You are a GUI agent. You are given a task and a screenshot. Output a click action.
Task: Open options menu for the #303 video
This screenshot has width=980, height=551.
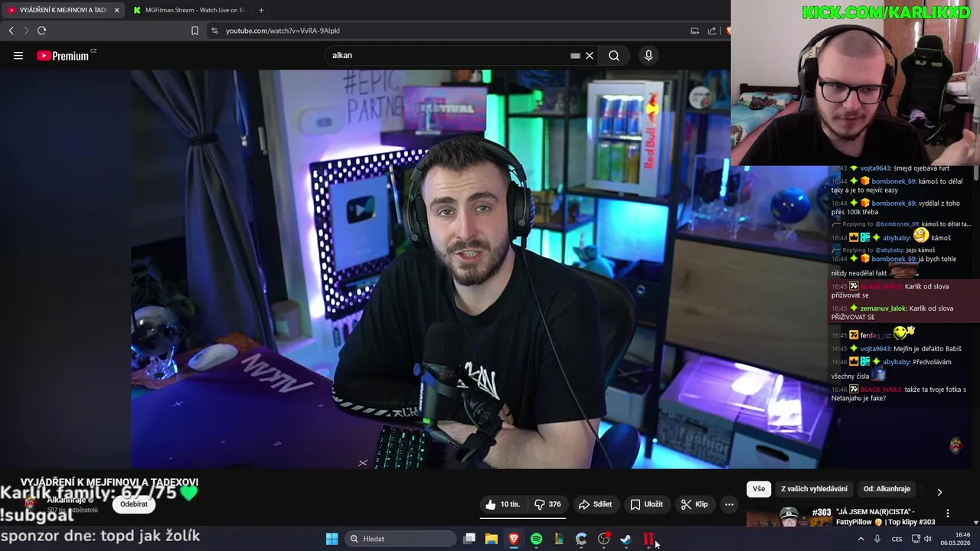point(948,514)
